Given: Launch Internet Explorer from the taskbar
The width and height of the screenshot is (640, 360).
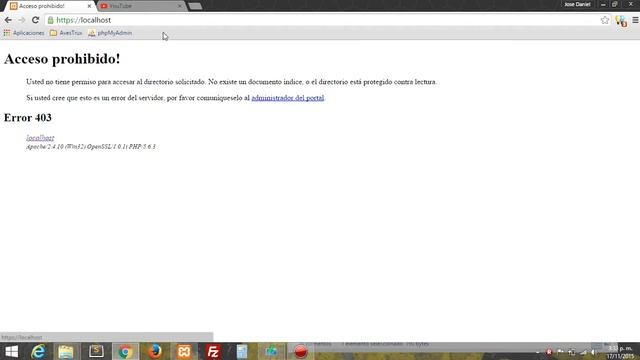Looking at the screenshot, I should click(x=38, y=351).
